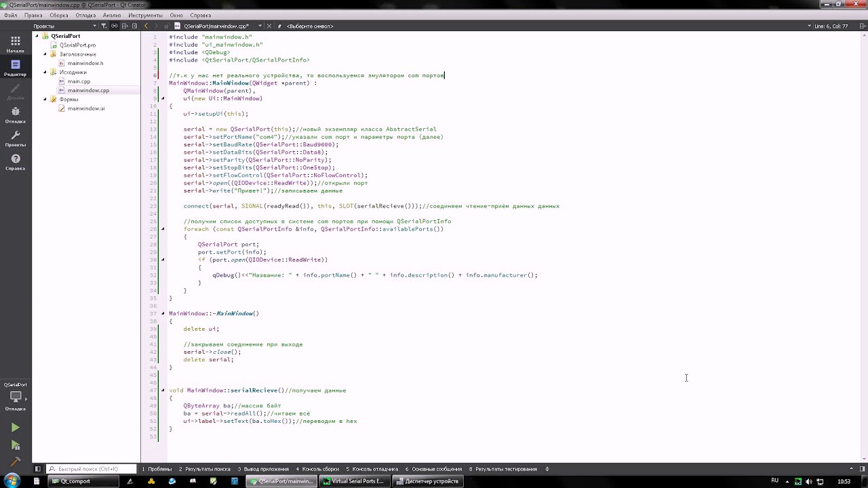
Task: Close the mainwindow.cpp document
Action: point(269,26)
